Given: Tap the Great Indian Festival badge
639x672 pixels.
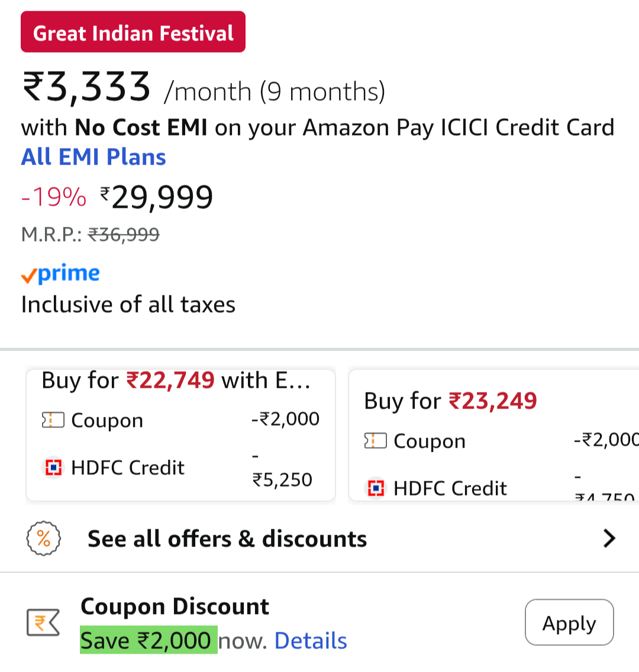Looking at the screenshot, I should 133,33.
